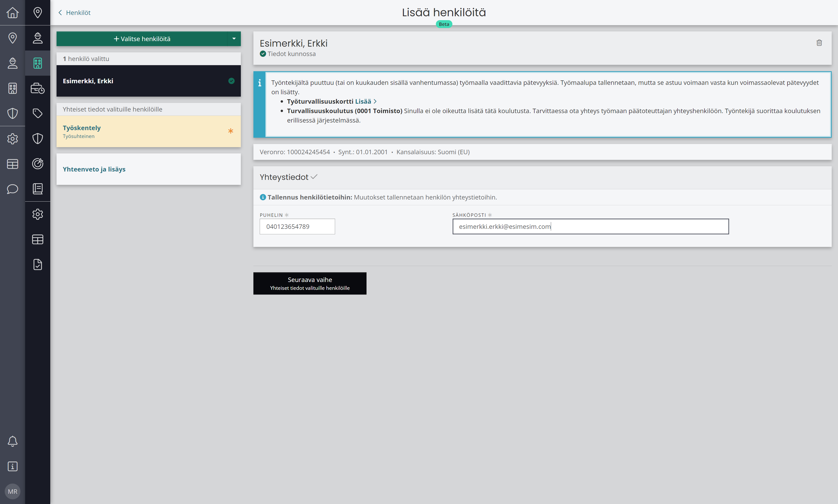The image size is (838, 504).
Task: Open the Työskentely step
Action: click(148, 131)
